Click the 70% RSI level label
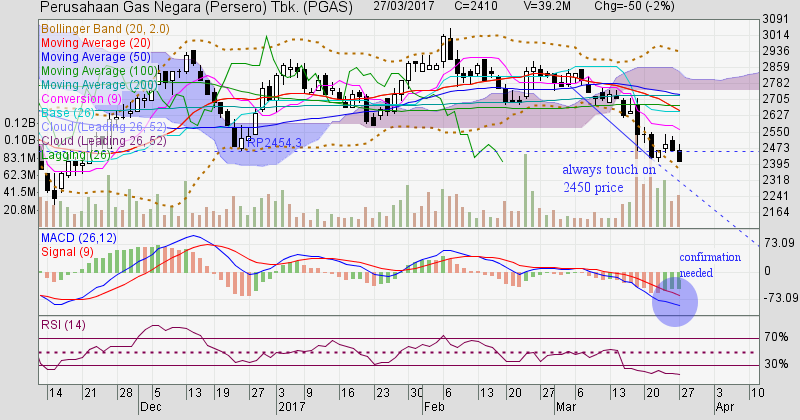This screenshot has width=800, height=420. coord(776,337)
